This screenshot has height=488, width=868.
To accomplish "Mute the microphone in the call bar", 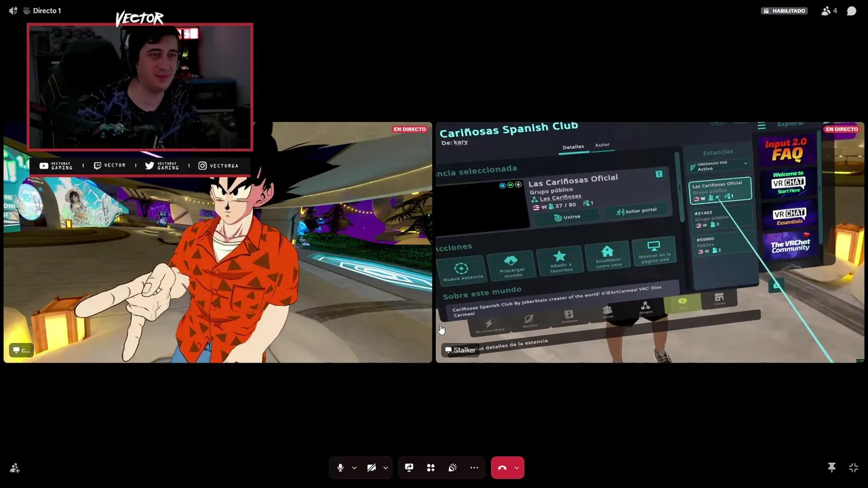I will (340, 468).
